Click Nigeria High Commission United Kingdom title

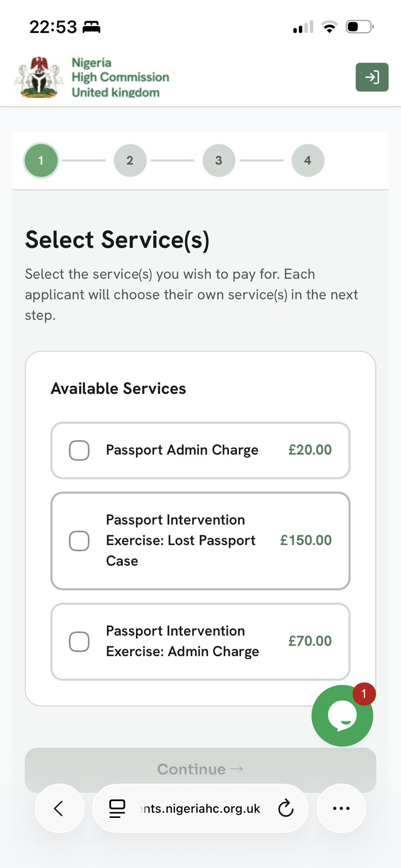click(x=120, y=77)
